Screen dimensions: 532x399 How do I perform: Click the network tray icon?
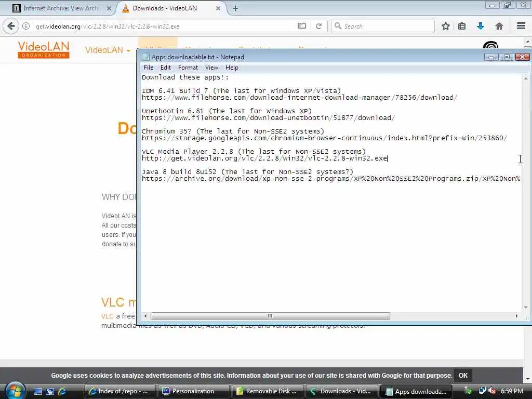click(x=482, y=391)
